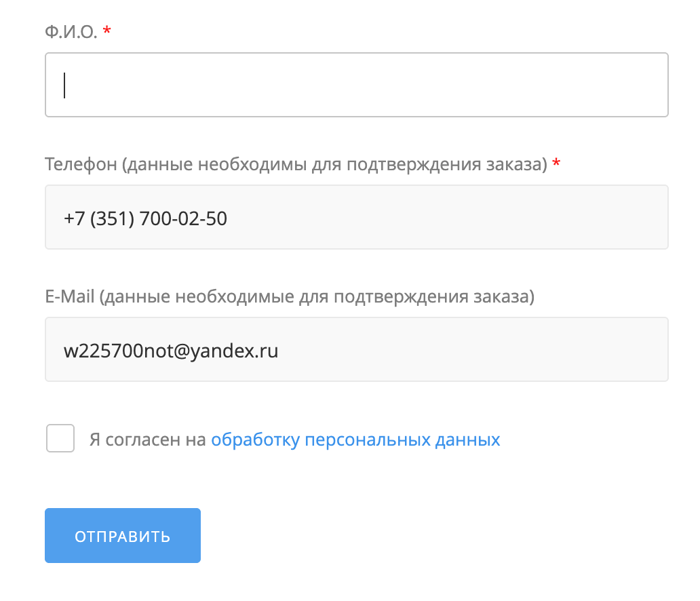Tick the personal data consent checkbox
Screen dimensions: 700x601
click(x=60, y=438)
